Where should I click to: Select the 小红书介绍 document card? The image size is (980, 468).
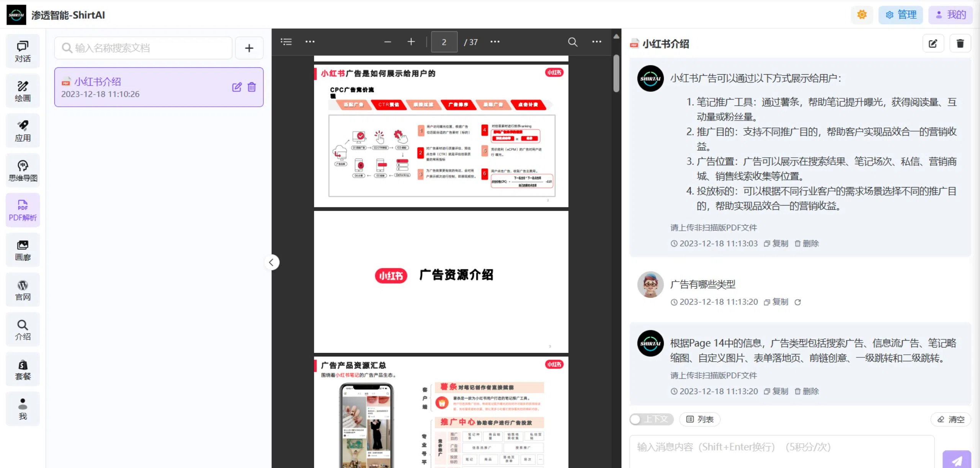point(159,87)
